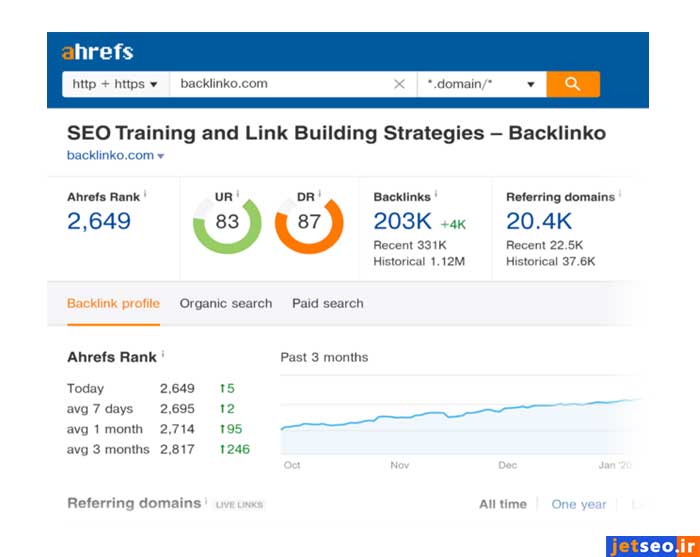Click info icon next to Backlinks
This screenshot has height=557, width=700.
click(x=437, y=195)
